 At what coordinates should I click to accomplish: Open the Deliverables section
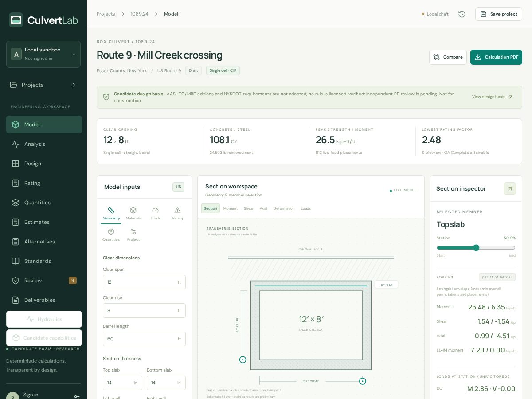(x=44, y=300)
